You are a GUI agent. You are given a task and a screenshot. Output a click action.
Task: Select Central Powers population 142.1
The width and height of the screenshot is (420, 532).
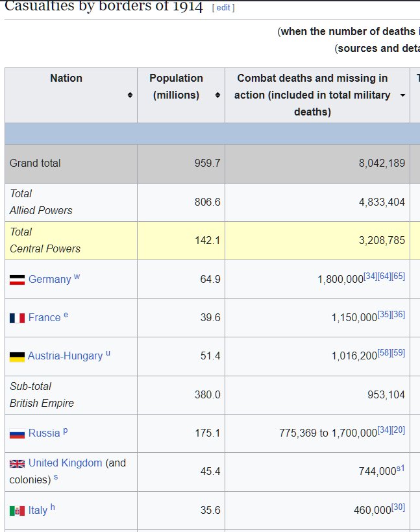click(208, 241)
